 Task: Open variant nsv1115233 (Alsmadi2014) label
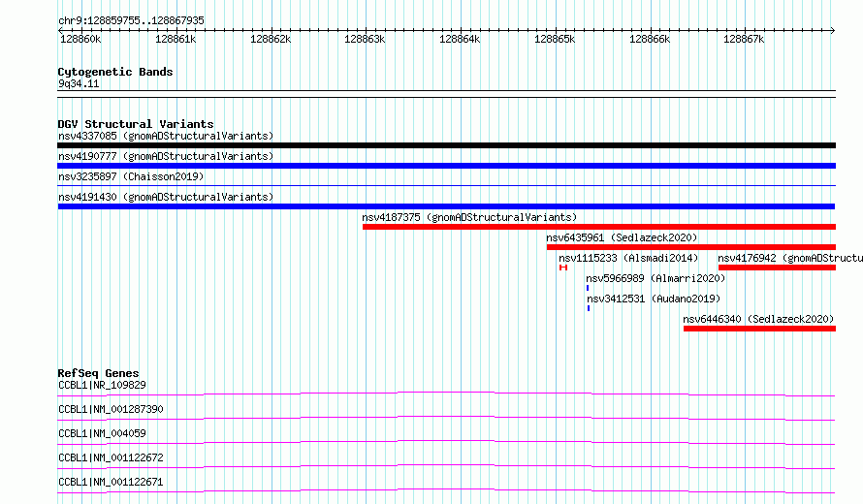click(628, 258)
